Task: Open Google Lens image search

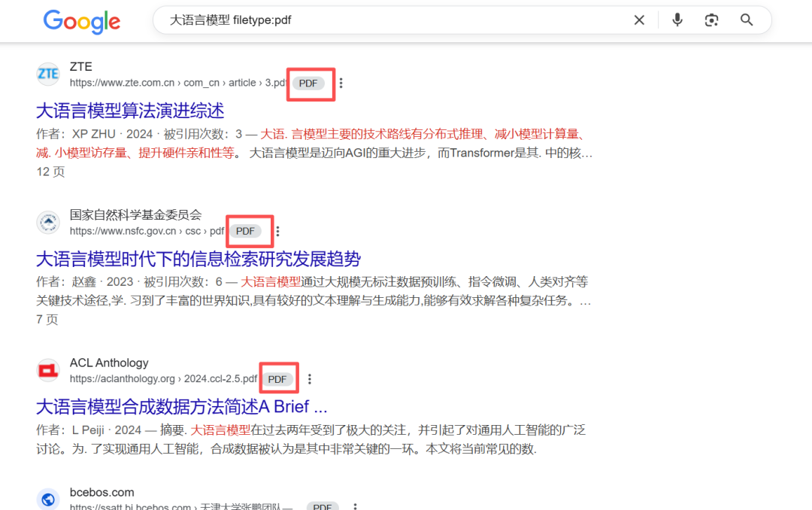Action: pos(711,20)
